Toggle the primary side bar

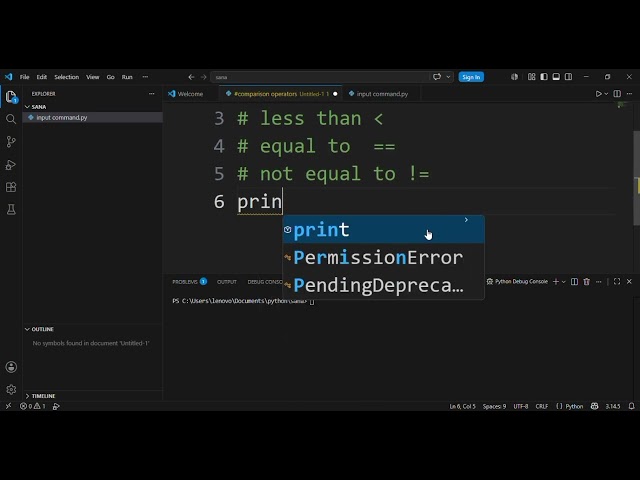pyautogui.click(x=544, y=77)
